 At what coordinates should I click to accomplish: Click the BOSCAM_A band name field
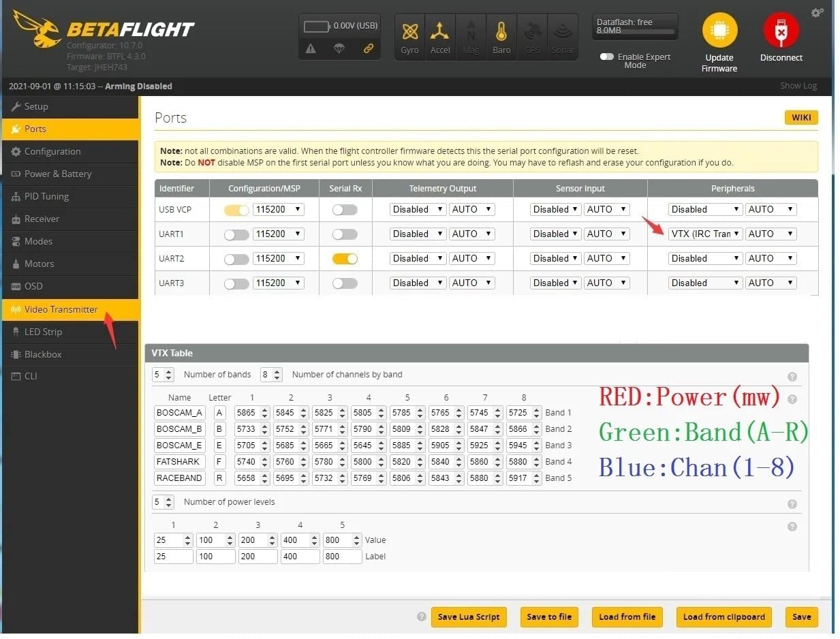point(179,413)
